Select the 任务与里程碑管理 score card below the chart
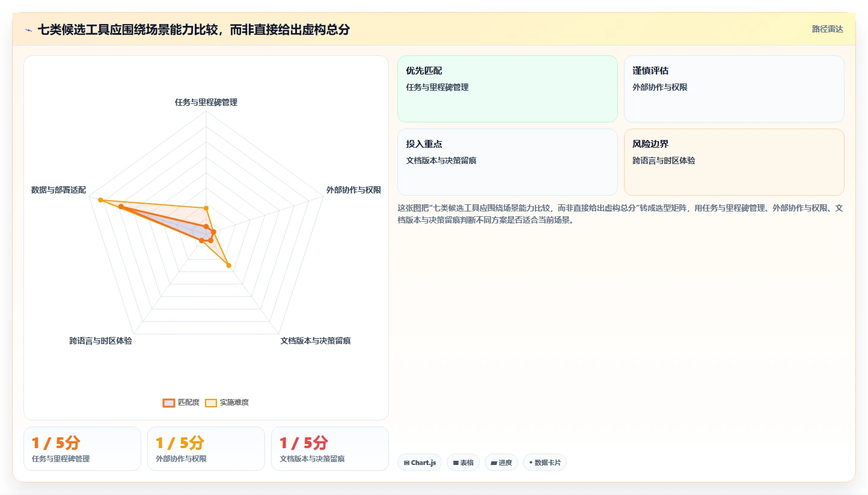868x495 pixels. click(82, 449)
